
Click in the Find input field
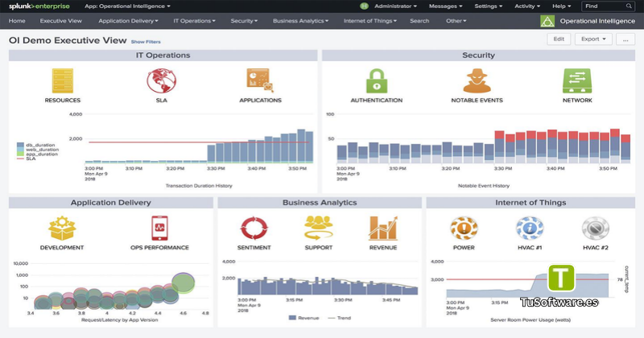pyautogui.click(x=609, y=6)
